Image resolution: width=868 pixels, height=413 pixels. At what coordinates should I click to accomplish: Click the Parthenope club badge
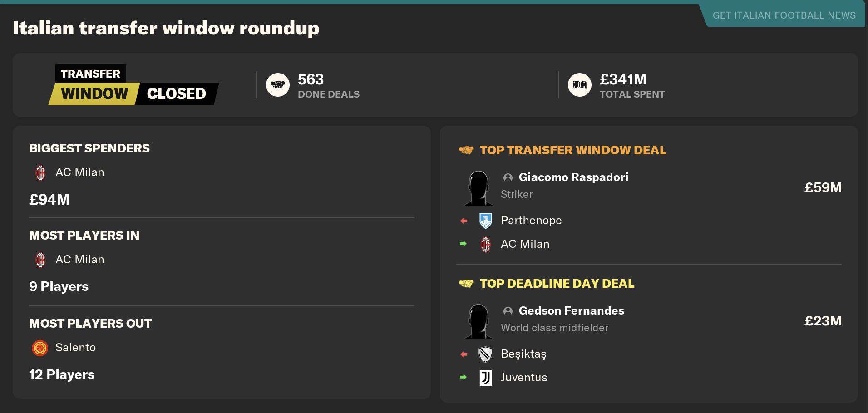(x=486, y=221)
